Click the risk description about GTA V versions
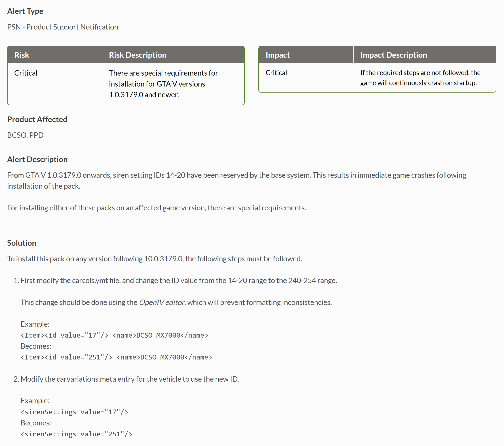This screenshot has height=446, width=504. pos(163,84)
